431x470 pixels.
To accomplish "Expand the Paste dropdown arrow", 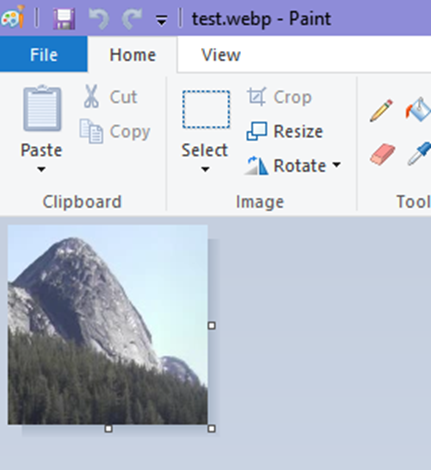I will coord(41,169).
